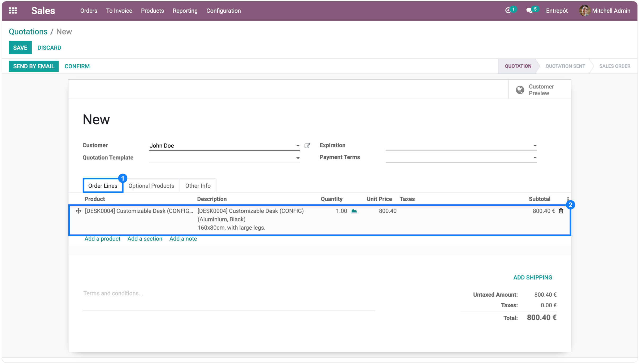Switch to the Optional Products tab
The height and width of the screenshot is (364, 639).
(151, 186)
